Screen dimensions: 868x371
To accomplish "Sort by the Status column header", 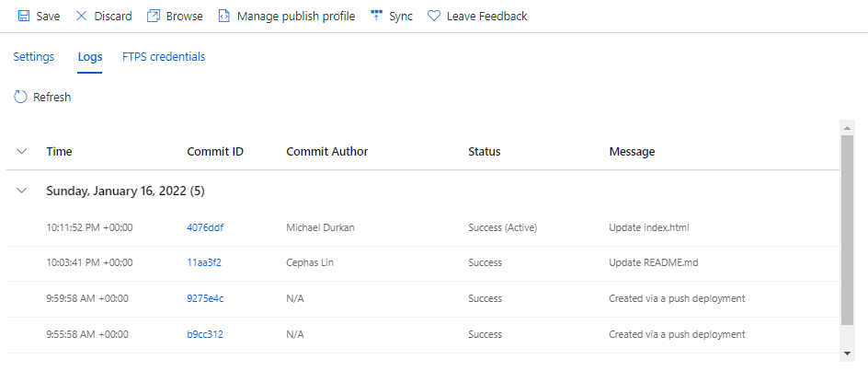I will pos(484,152).
